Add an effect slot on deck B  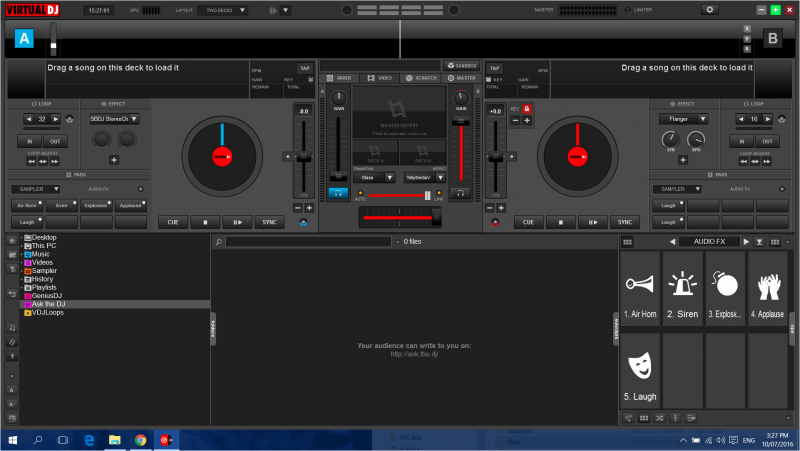coord(683,160)
